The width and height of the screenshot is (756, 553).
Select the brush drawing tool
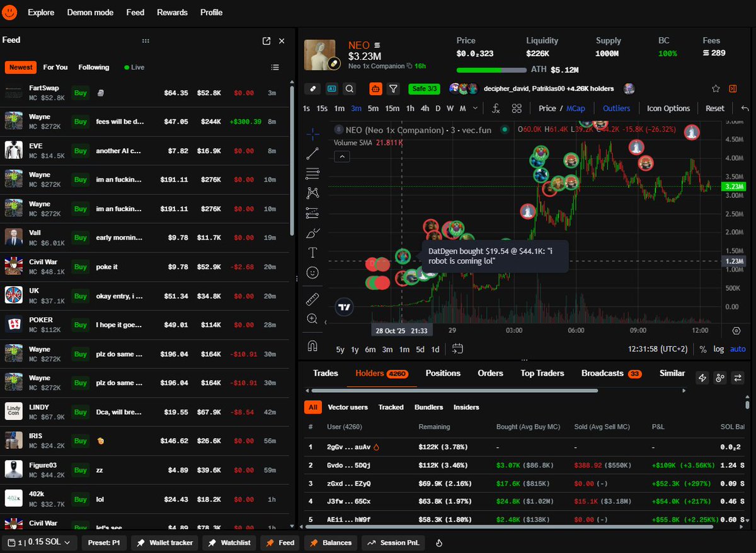pos(312,233)
